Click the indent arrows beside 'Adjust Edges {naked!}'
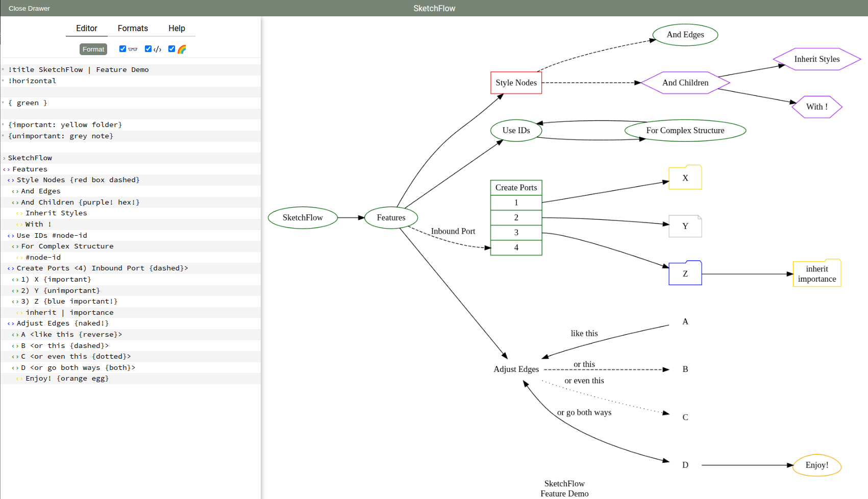868x499 pixels. (11, 323)
